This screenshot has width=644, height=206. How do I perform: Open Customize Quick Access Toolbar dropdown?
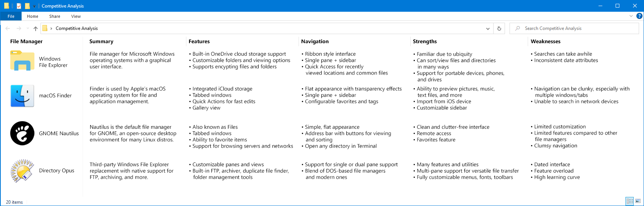(x=34, y=6)
